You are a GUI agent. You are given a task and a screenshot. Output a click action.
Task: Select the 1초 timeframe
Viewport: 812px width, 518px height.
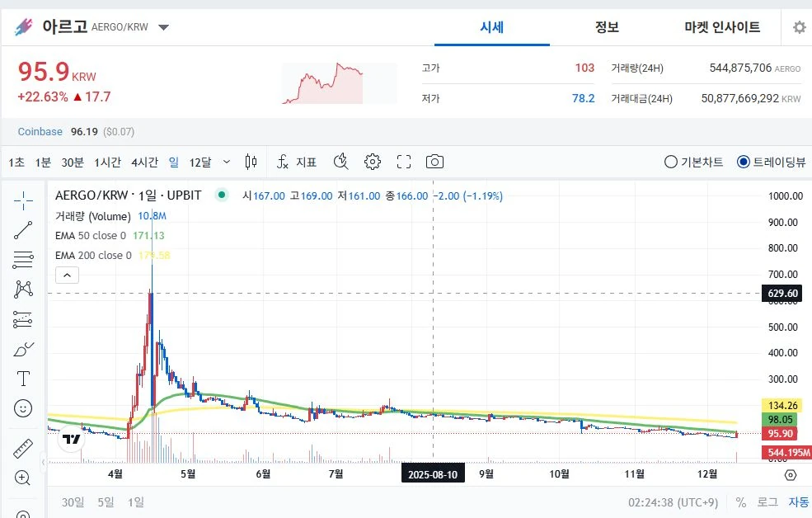[16, 162]
